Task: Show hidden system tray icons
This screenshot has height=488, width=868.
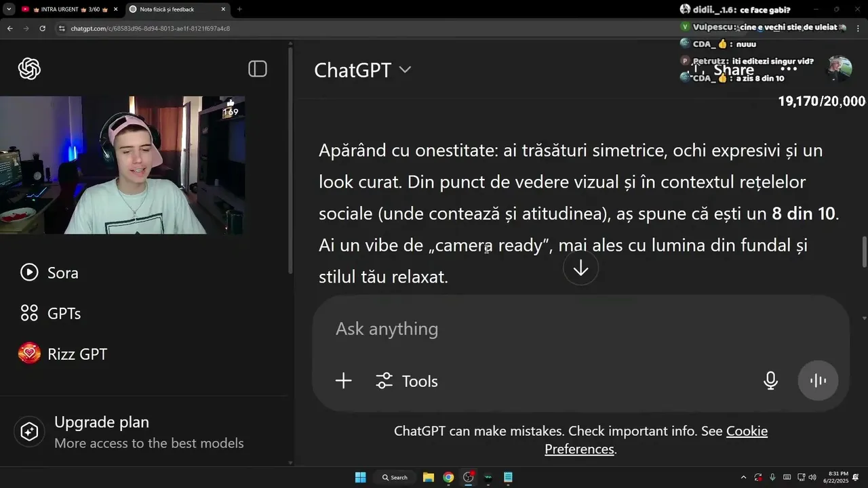Action: [743, 477]
